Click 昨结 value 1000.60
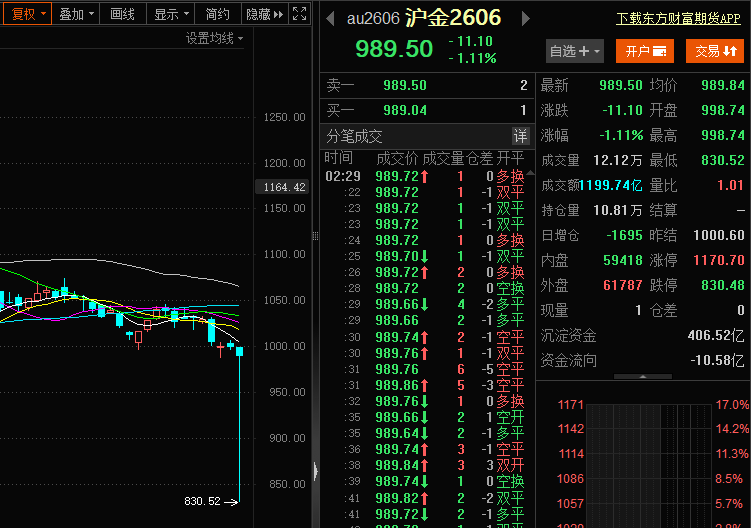 719,235
